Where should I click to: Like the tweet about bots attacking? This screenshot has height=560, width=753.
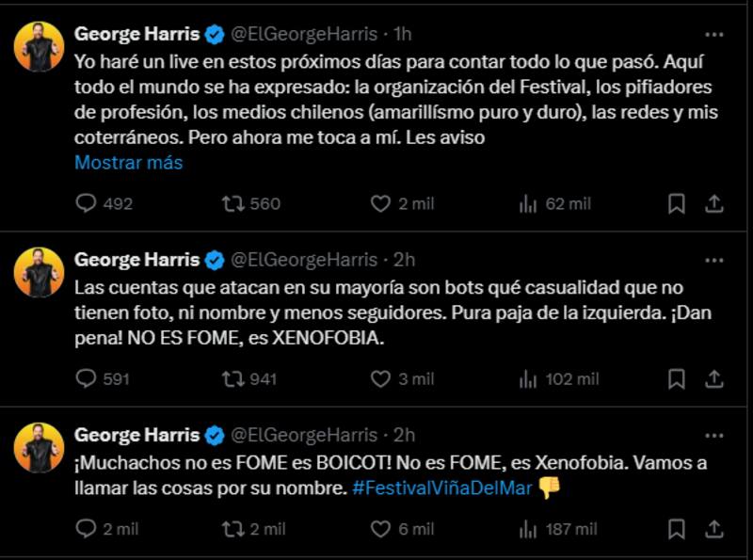[x=380, y=379]
